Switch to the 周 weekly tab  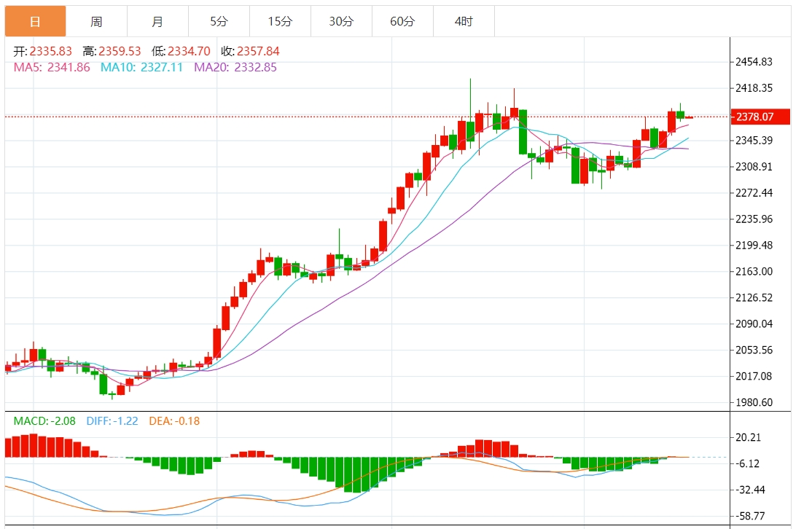[96, 21]
